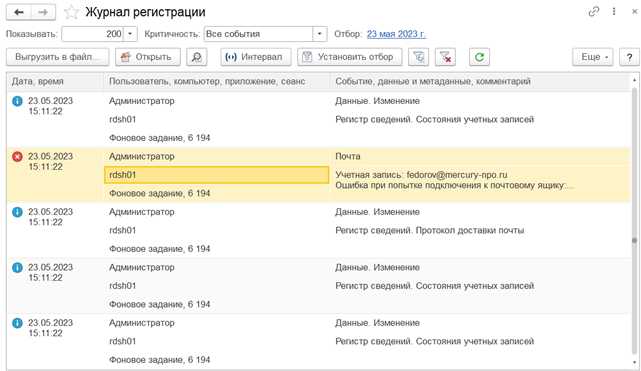The image size is (641, 371).
Task: Open help with the question mark button
Action: coord(629,57)
